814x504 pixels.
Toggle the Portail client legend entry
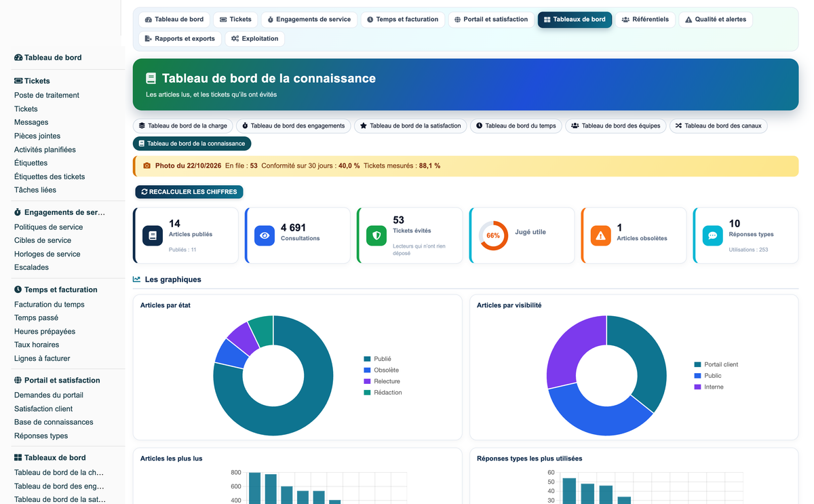point(716,364)
